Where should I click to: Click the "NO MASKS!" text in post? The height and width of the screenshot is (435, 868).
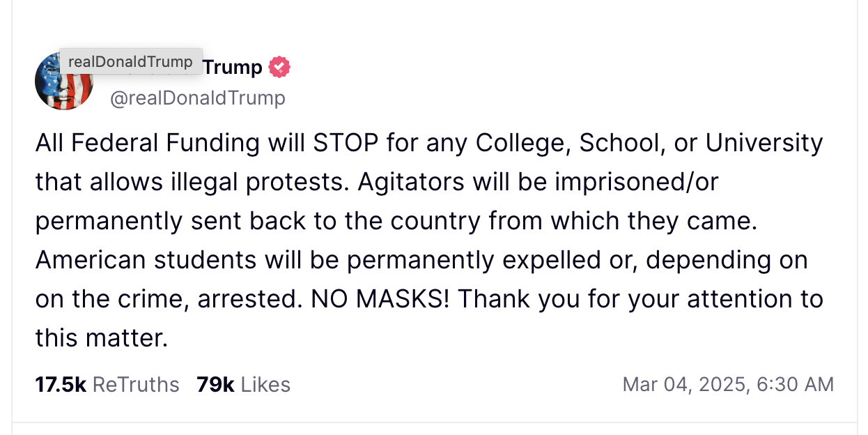tap(381, 299)
